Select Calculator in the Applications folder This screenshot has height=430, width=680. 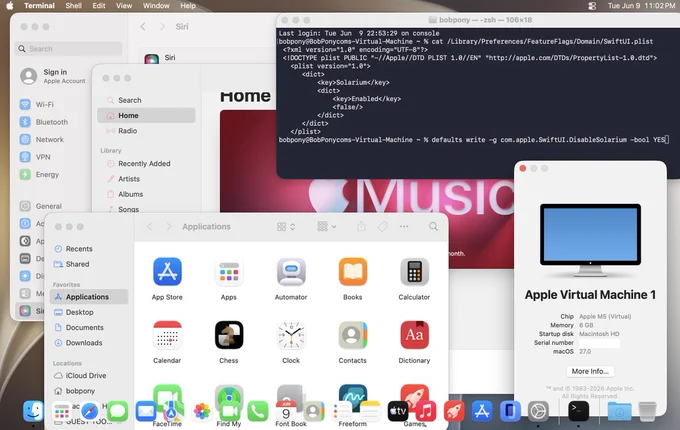[414, 272]
